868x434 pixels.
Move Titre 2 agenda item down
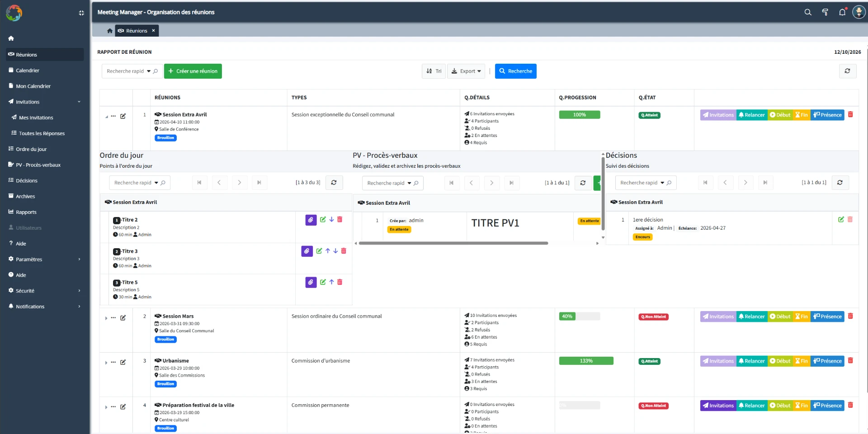(x=331, y=220)
